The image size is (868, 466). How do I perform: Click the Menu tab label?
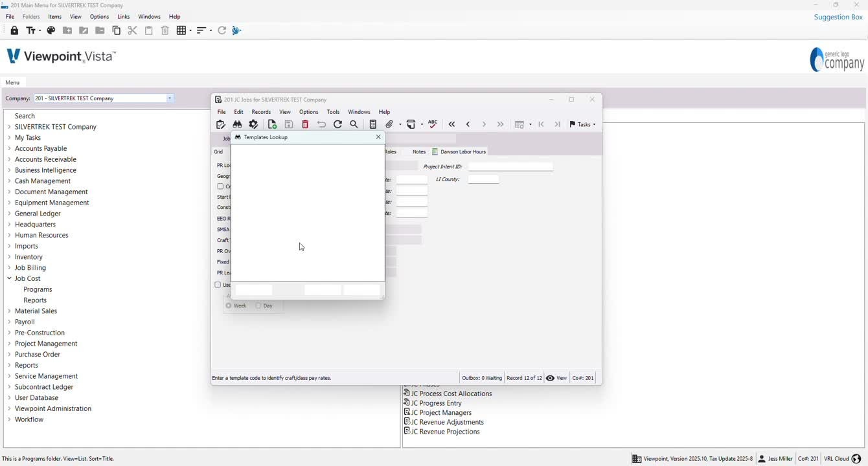[x=12, y=83]
